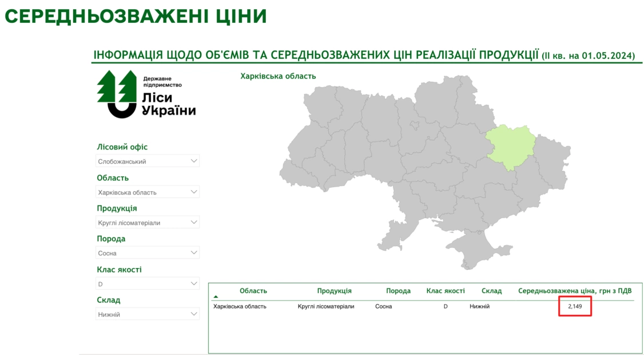Click table cell Круглі лісоматеріали
The height and width of the screenshot is (355, 644).
point(325,306)
